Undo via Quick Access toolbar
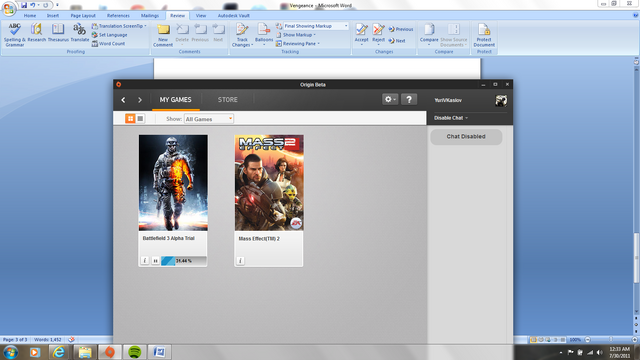 coord(33,5)
